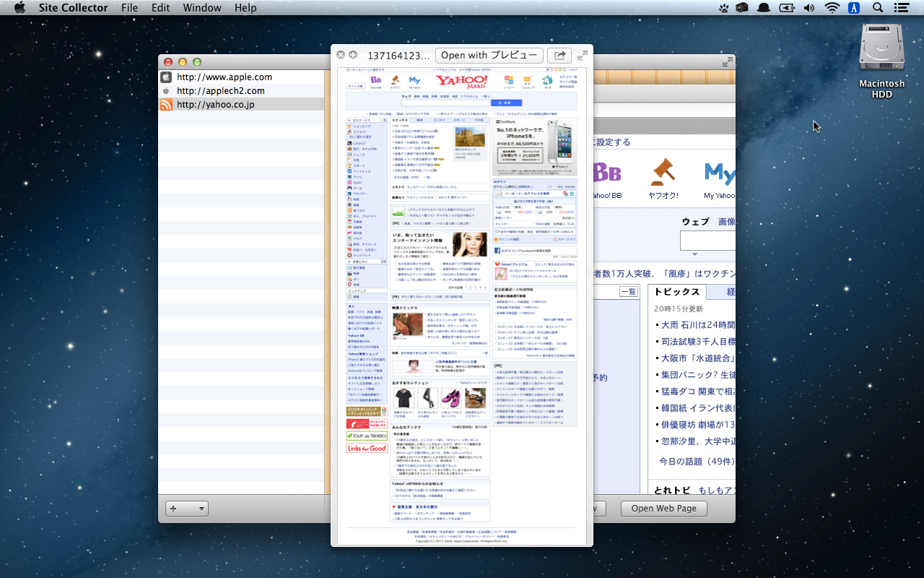Click Open with プレビュー button

click(x=489, y=56)
